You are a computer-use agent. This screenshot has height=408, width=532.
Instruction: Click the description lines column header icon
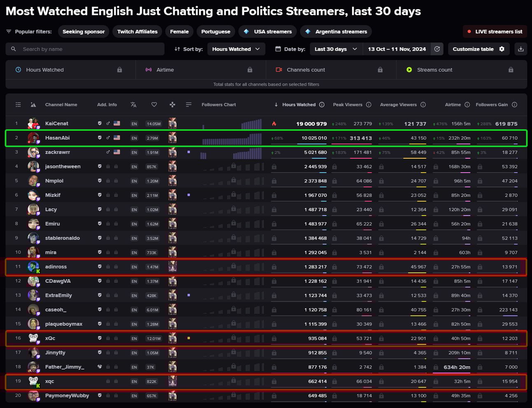189,105
